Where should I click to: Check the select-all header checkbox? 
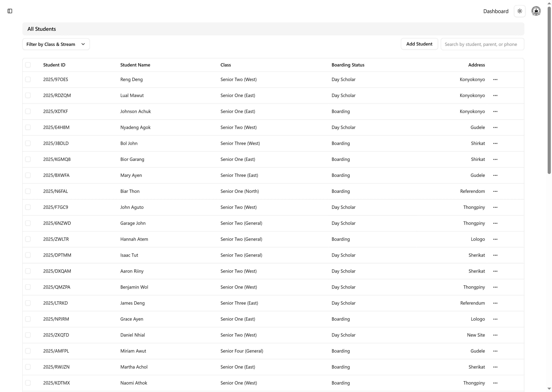[x=28, y=65]
